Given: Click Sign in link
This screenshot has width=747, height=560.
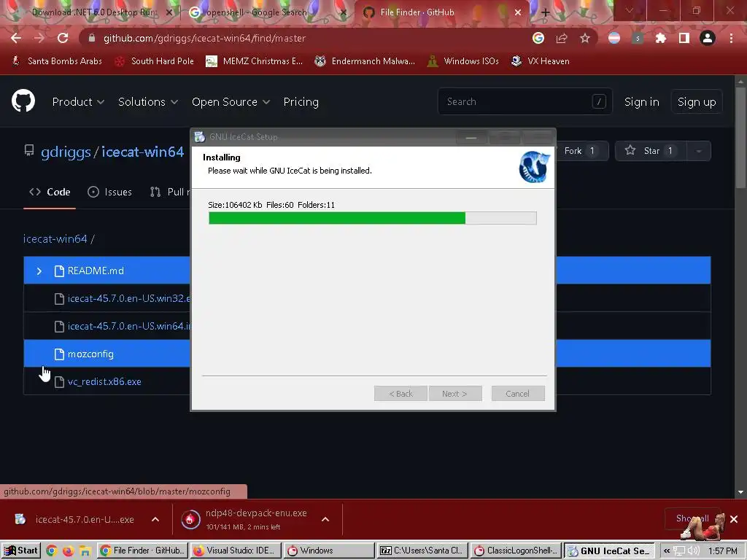Looking at the screenshot, I should pyautogui.click(x=642, y=102).
